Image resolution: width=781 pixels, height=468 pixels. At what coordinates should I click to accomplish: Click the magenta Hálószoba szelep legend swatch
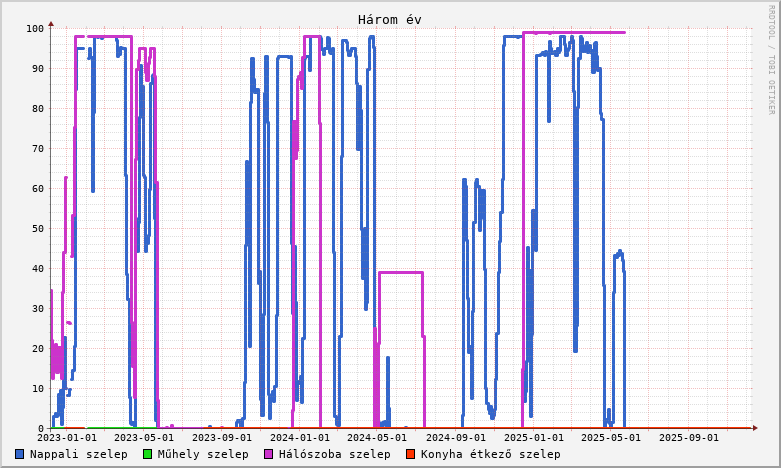[268, 454]
